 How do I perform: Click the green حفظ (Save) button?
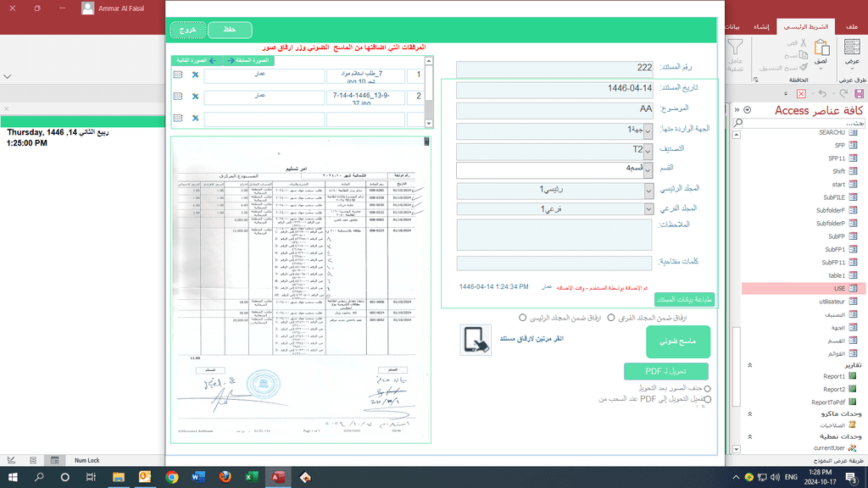tap(230, 30)
